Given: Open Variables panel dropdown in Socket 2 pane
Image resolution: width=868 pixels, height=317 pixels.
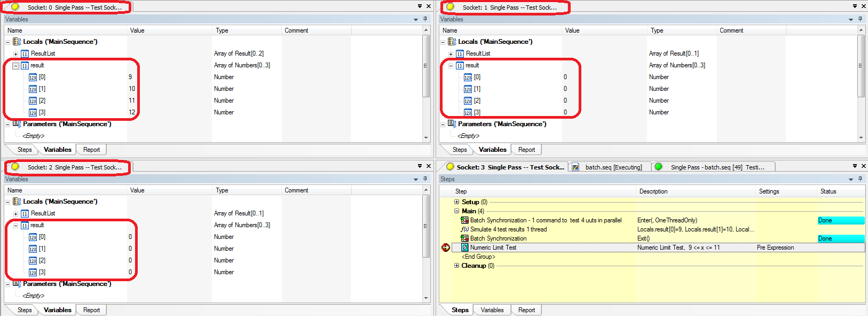Looking at the screenshot, I should click(416, 180).
